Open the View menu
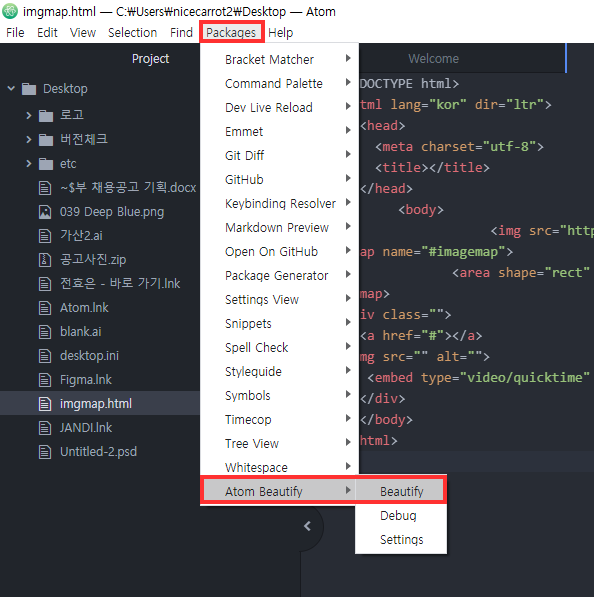The height and width of the screenshot is (597, 594). [83, 33]
